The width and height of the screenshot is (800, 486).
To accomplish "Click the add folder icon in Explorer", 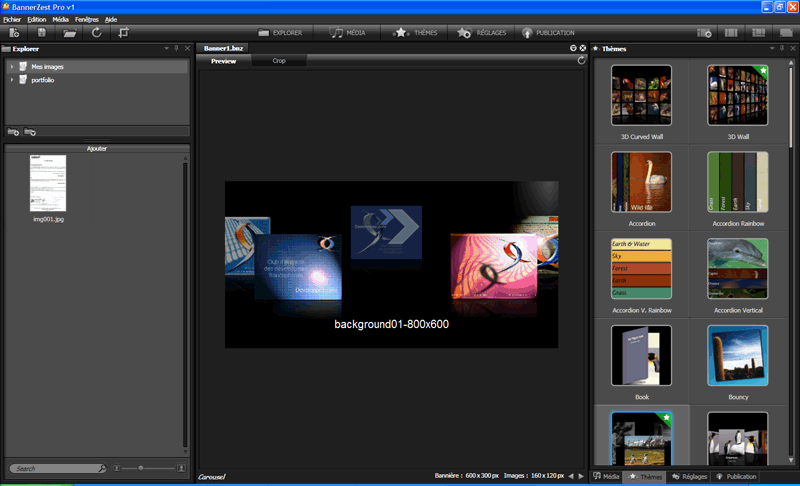I will click(14, 132).
